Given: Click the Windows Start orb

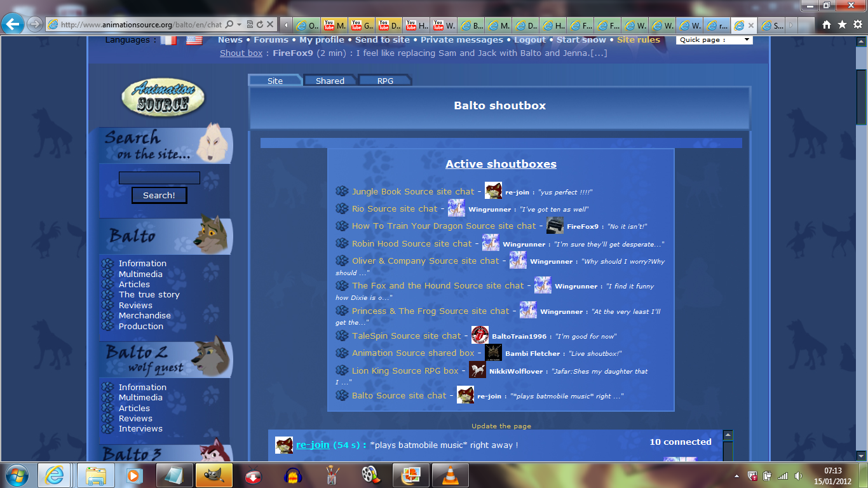Looking at the screenshot, I should [x=17, y=475].
